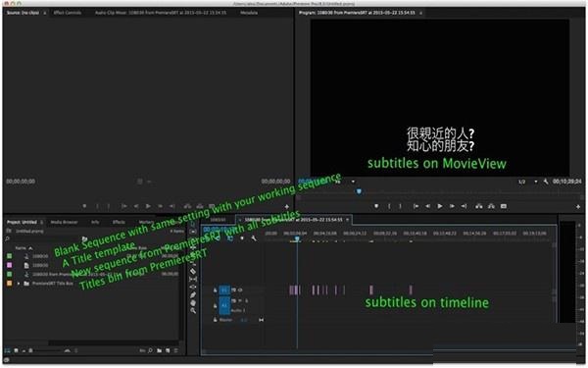
Task: Click the pink label swatch of title item
Action: (x=10, y=265)
